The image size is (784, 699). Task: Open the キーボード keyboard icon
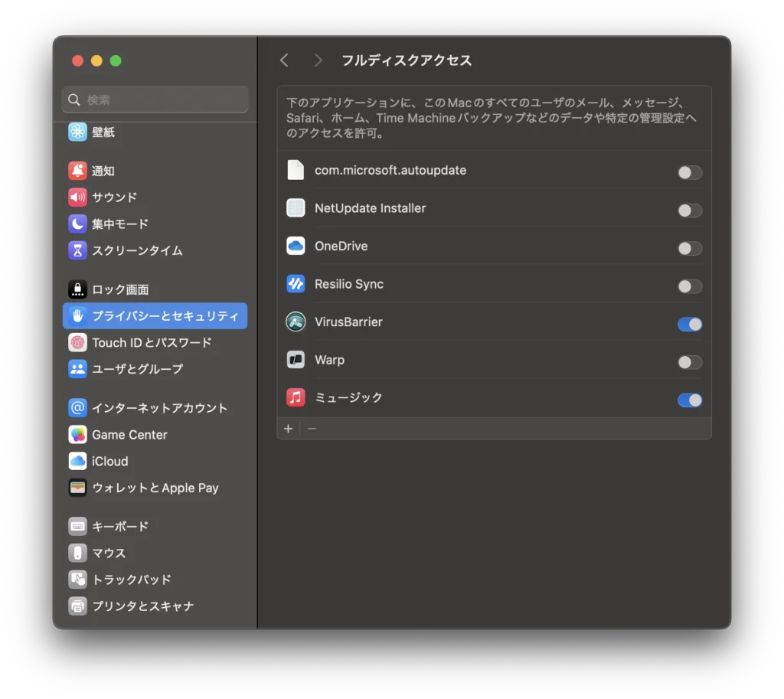click(x=77, y=527)
